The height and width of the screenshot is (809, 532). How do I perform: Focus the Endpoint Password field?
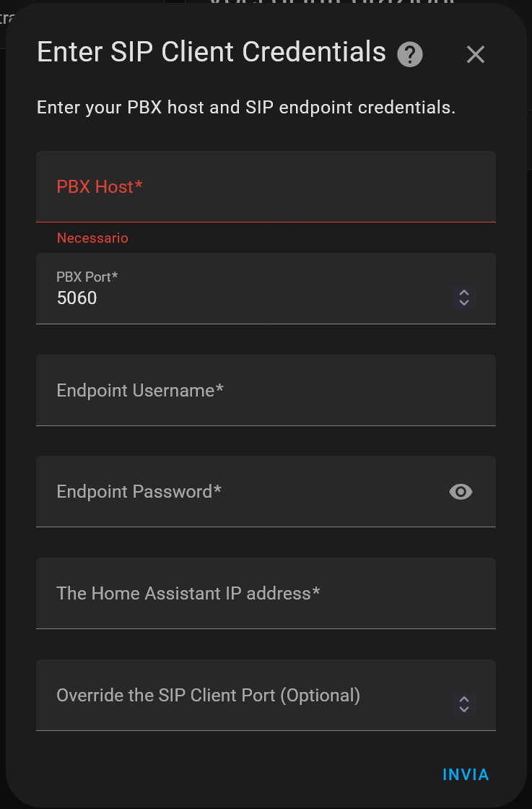[217, 492]
